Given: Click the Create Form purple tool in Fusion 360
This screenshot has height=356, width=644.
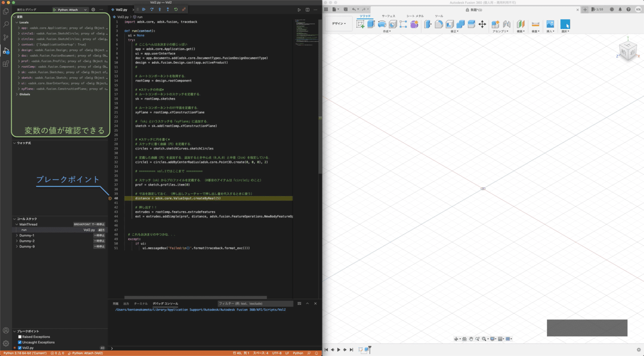Looking at the screenshot, I should click(414, 24).
